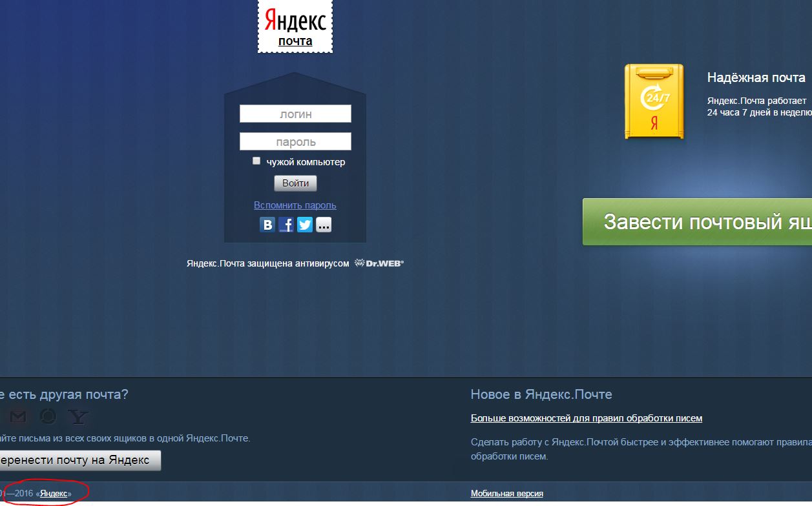
Task: Open the Яндекс copyright footer link
Action: pyautogui.click(x=54, y=494)
